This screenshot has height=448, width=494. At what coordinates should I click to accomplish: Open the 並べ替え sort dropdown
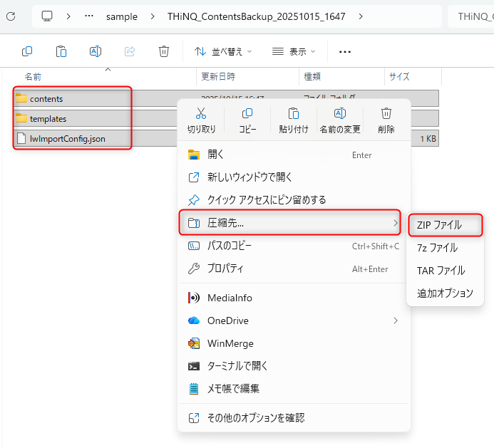click(223, 51)
